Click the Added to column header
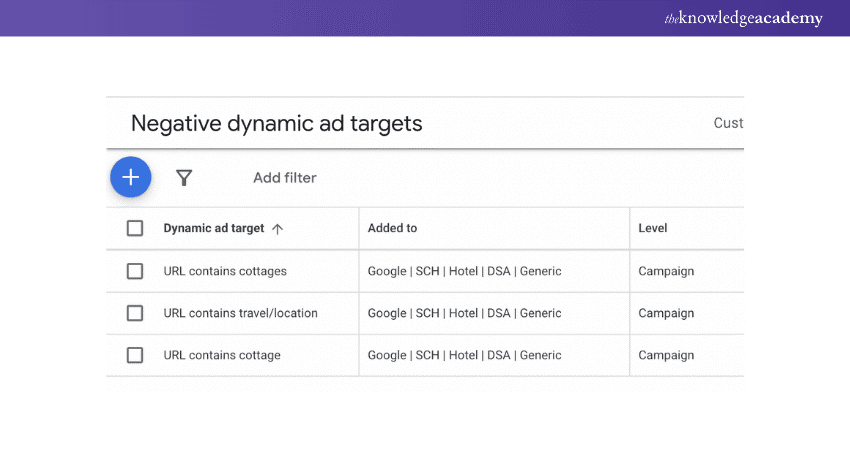 coord(392,228)
